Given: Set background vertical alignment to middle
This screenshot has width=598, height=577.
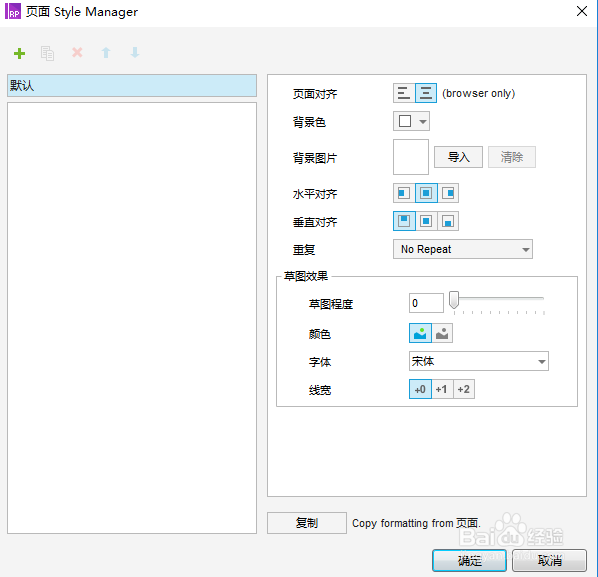Looking at the screenshot, I should pos(426,221).
